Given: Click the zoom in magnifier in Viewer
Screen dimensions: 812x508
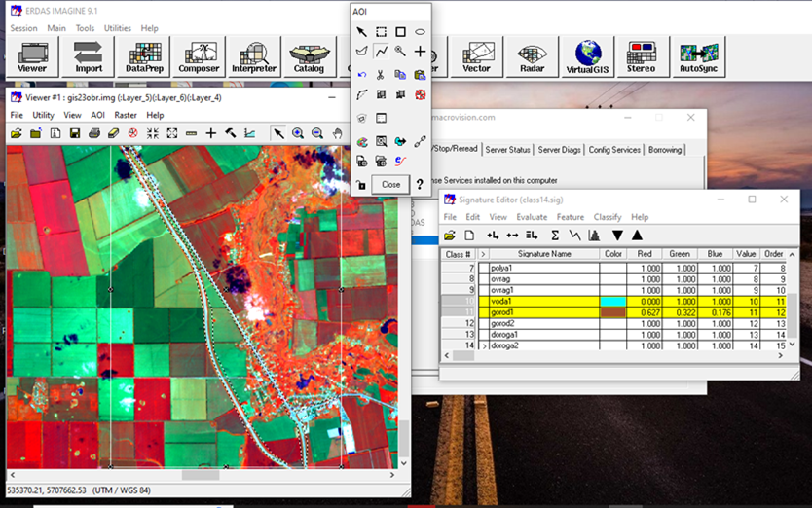Looking at the screenshot, I should point(298,133).
